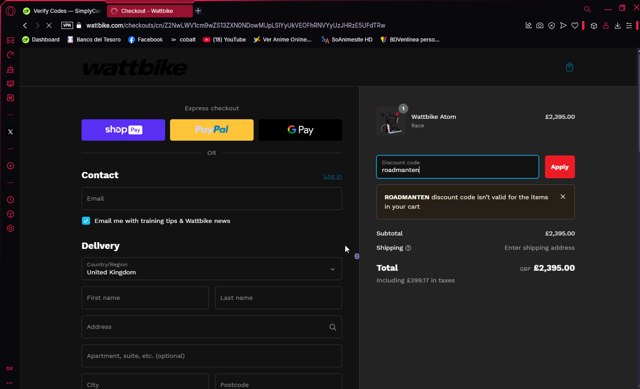Open the downloads toolbar icon
Viewport: 640px width, 389px height.
click(x=618, y=25)
